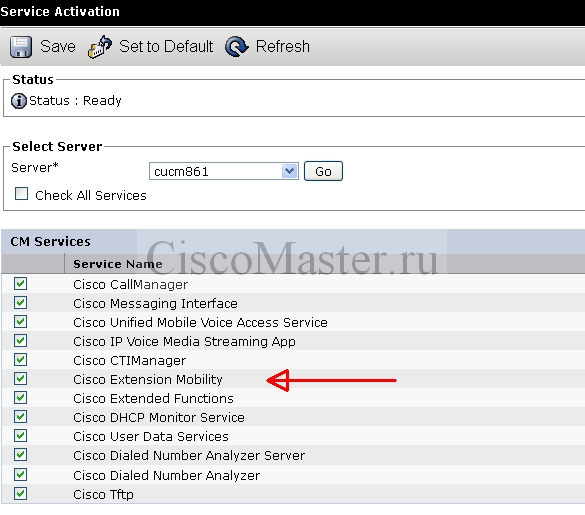
Task: Click the Cisco Extension Mobility service name
Action: [x=148, y=380]
